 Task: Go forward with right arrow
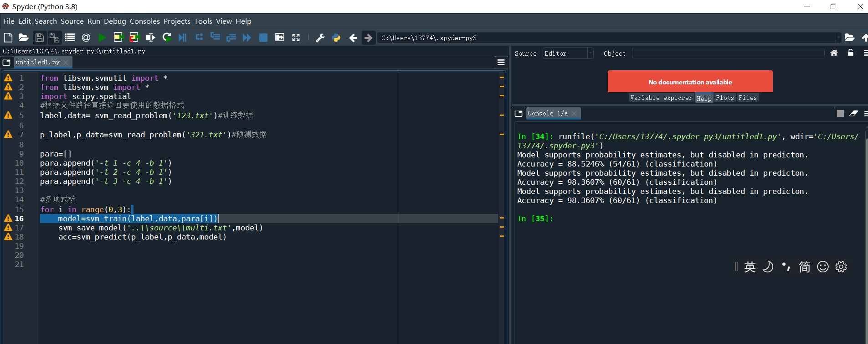[368, 37]
